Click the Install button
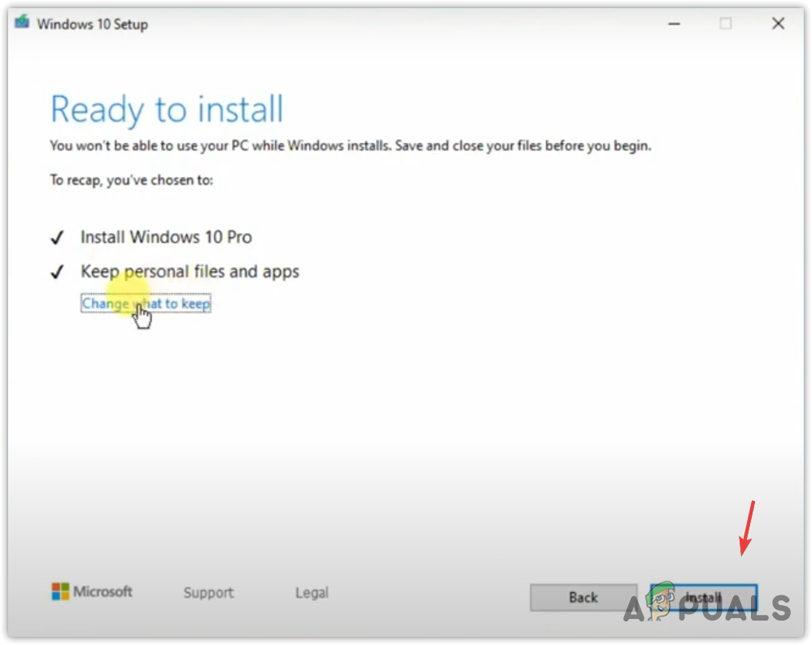The height and width of the screenshot is (645, 812). [703, 597]
